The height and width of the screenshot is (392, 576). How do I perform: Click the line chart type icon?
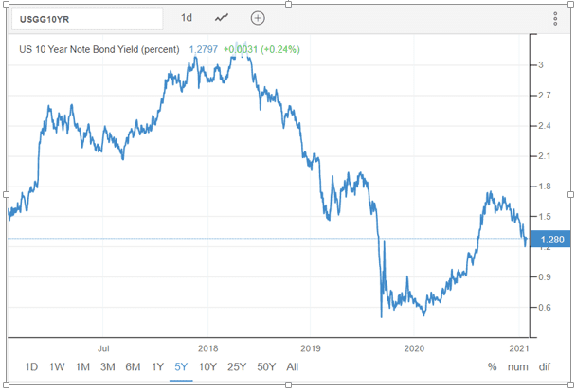click(222, 18)
